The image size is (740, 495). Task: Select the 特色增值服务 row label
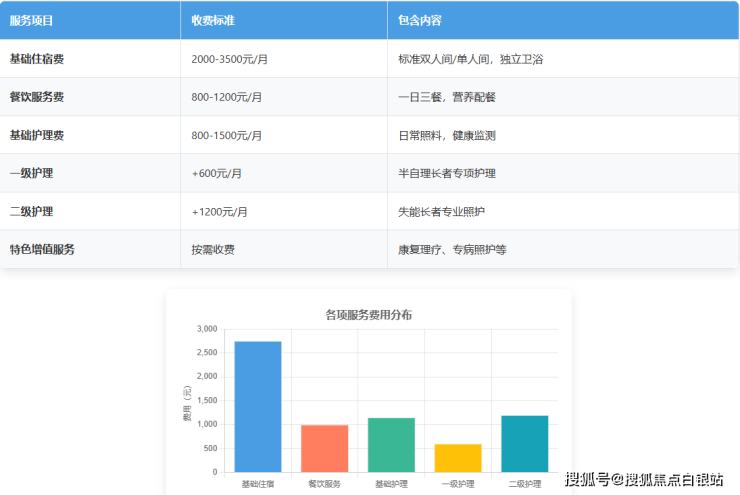coord(42,249)
